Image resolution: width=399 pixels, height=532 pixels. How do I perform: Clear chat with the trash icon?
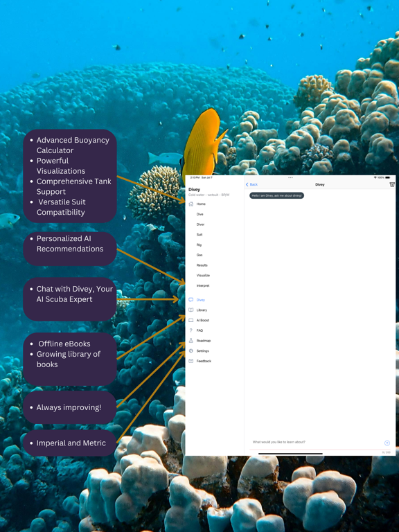coord(392,184)
